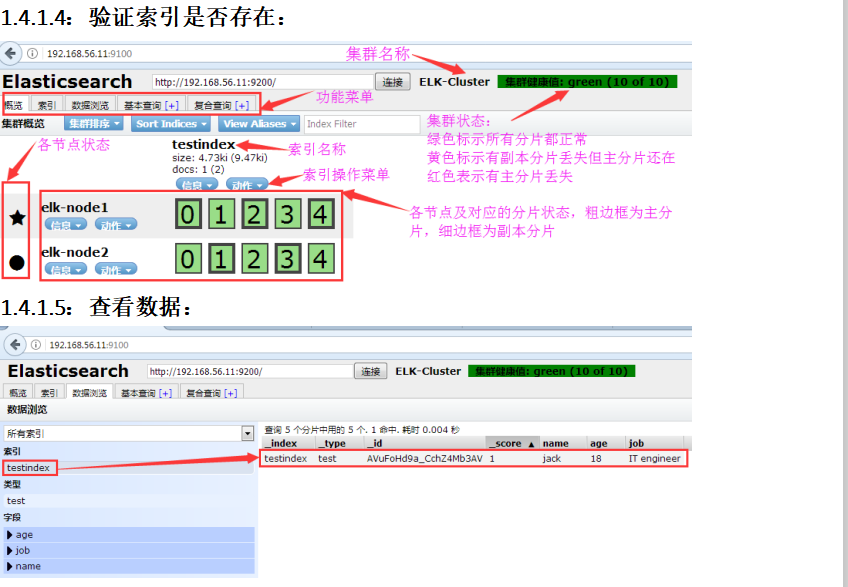Click the bottom connection URL field
The width and height of the screenshot is (848, 587).
250,372
